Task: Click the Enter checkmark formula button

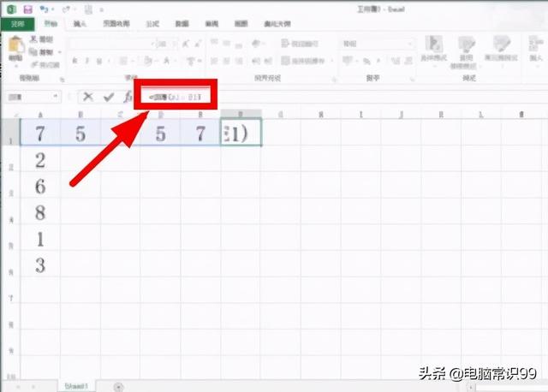Action: (x=109, y=97)
